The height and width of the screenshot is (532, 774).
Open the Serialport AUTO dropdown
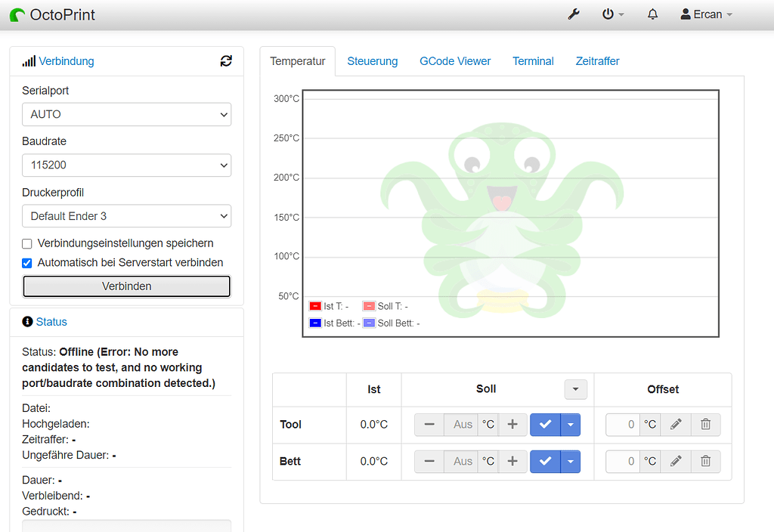[x=126, y=114]
